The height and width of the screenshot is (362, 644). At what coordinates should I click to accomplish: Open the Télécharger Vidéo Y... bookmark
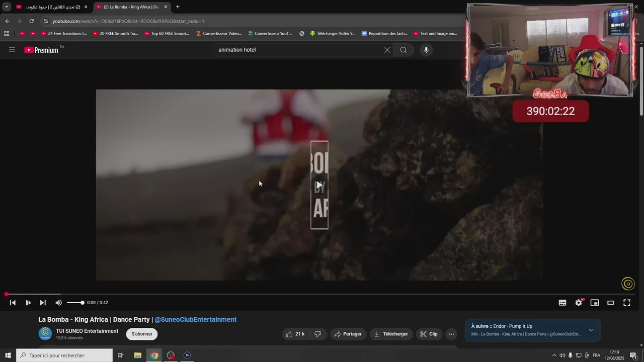[x=333, y=34]
